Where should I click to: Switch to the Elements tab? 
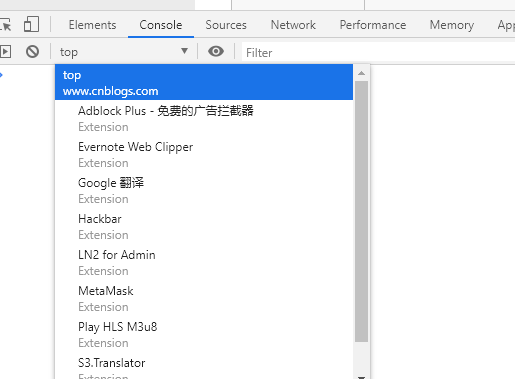[x=92, y=25]
